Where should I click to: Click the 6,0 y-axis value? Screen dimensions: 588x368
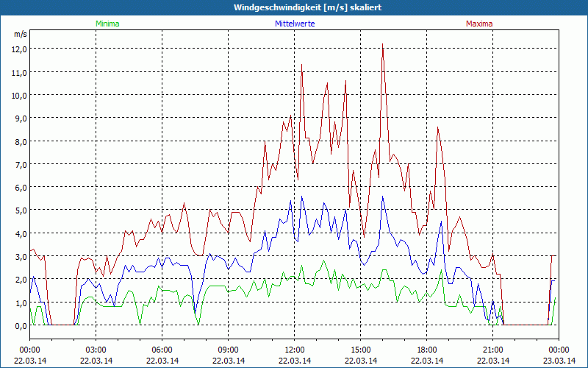point(21,188)
